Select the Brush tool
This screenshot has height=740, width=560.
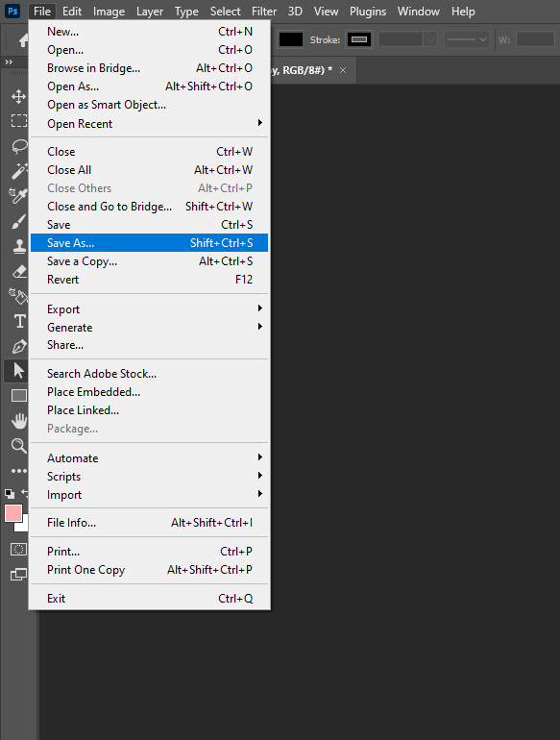click(x=19, y=221)
